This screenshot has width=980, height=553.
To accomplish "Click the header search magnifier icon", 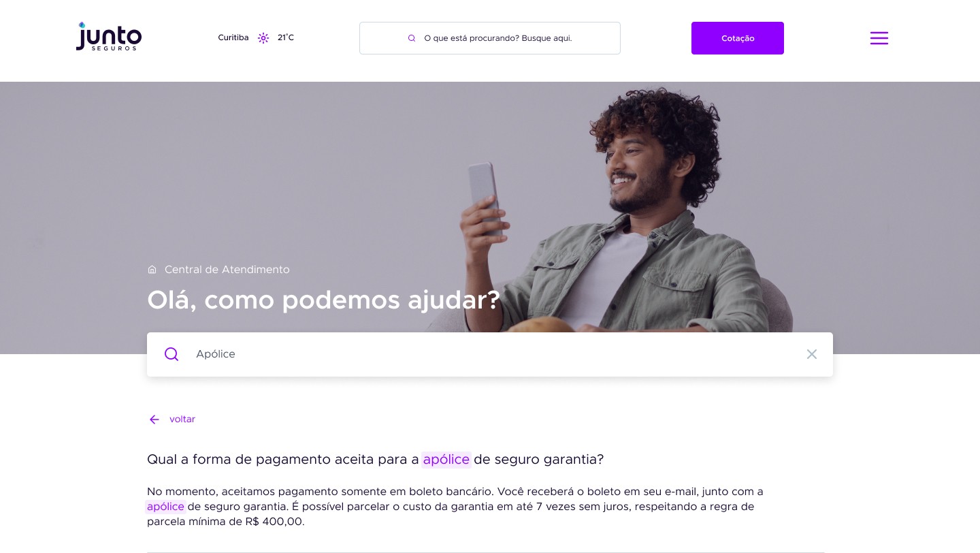I will pyautogui.click(x=412, y=38).
